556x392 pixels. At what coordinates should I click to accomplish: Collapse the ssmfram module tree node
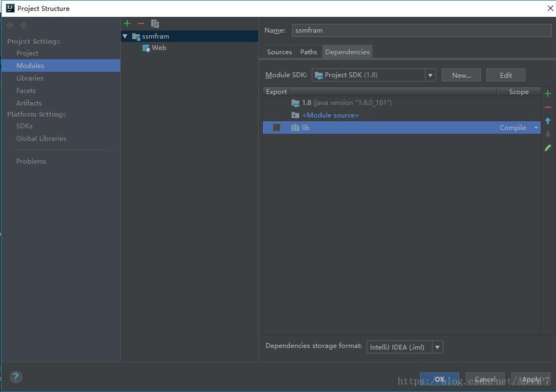click(x=125, y=36)
